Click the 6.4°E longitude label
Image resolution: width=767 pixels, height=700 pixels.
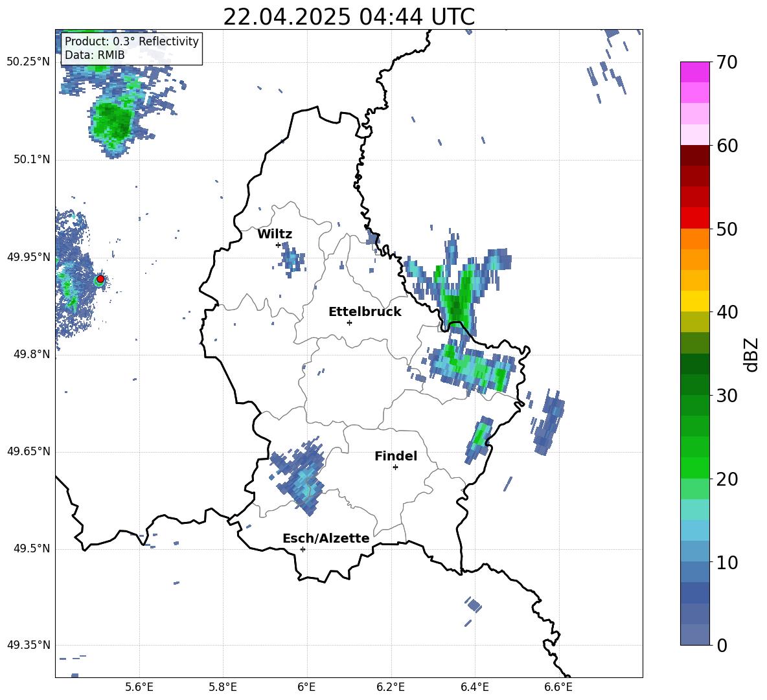coord(474,687)
